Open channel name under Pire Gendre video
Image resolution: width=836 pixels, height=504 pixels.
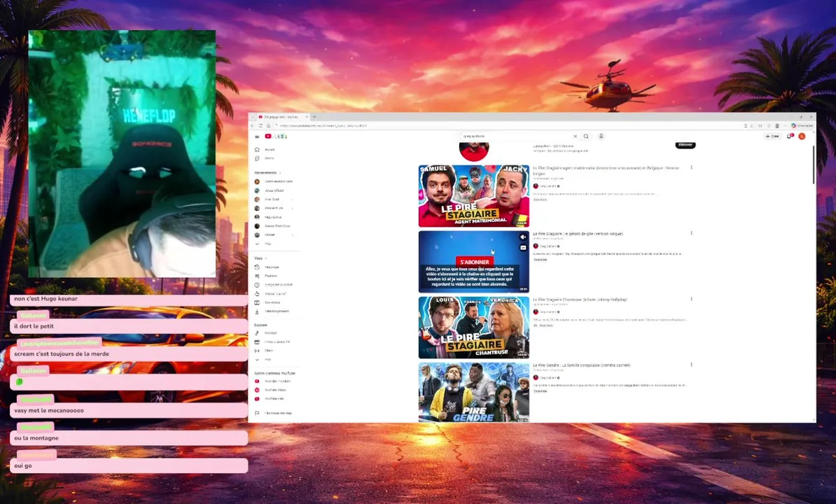click(547, 378)
